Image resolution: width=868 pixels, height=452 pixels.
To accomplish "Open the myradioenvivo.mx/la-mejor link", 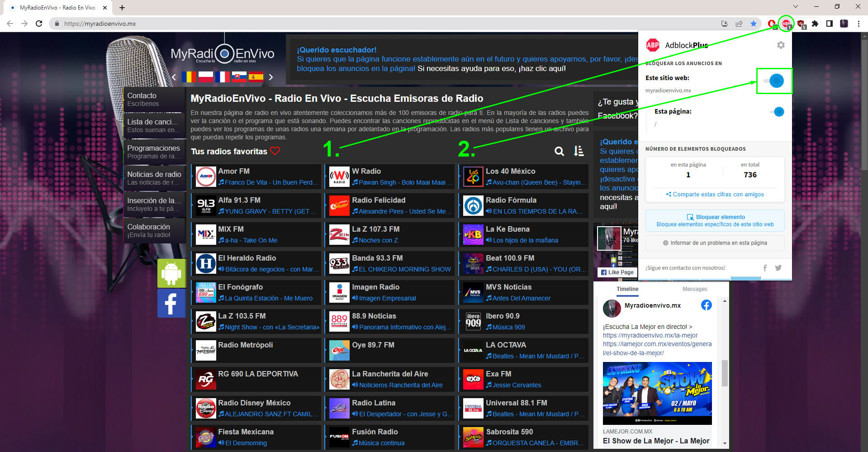I will click(650, 335).
